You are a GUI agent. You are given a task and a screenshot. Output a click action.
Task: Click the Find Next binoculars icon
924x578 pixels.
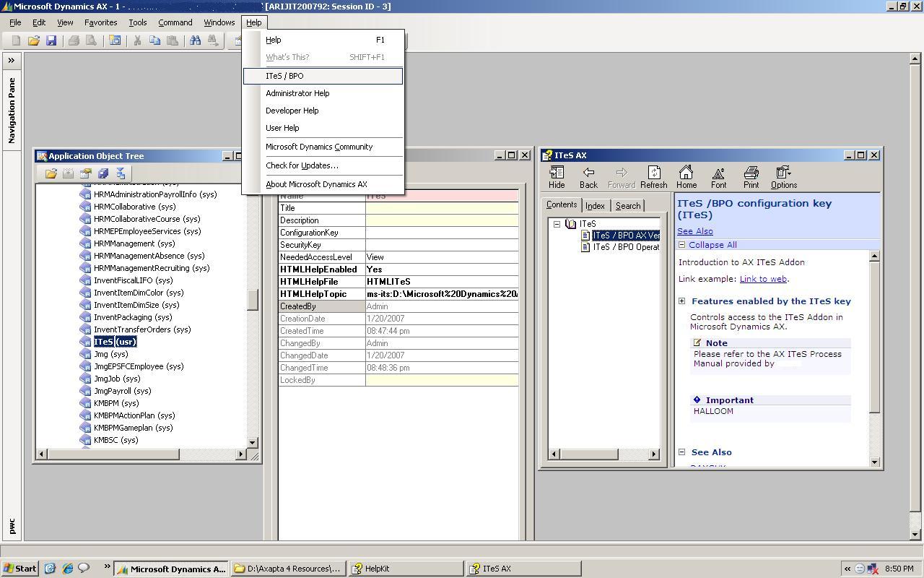tap(213, 40)
